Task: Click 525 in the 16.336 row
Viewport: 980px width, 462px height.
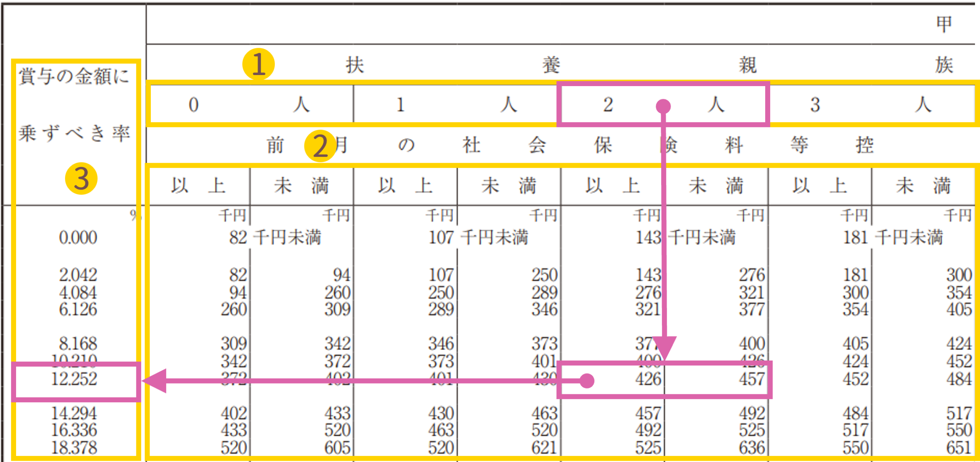Action: (752, 430)
